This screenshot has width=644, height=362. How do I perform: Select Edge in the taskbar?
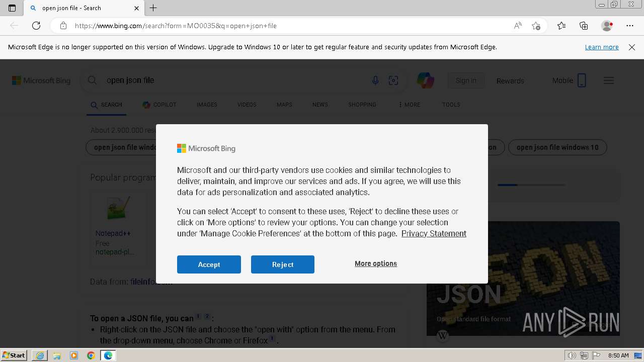tap(108, 355)
